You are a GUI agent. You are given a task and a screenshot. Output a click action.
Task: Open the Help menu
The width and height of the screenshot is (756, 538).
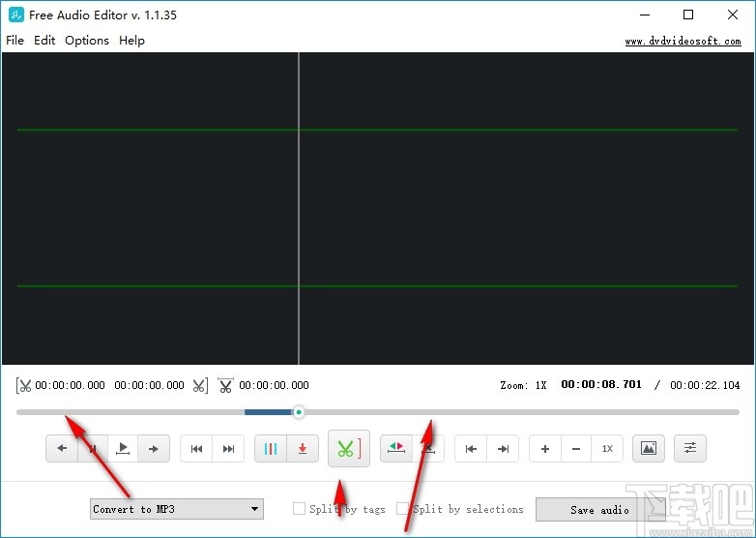(x=131, y=41)
